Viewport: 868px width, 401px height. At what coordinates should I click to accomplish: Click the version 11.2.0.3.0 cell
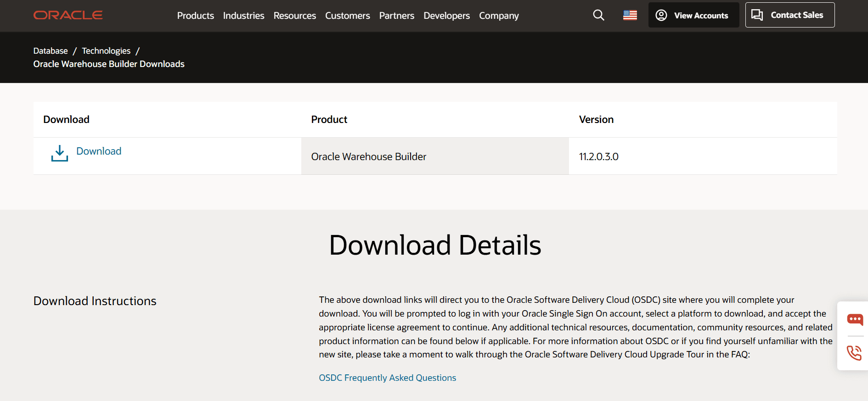(703, 156)
